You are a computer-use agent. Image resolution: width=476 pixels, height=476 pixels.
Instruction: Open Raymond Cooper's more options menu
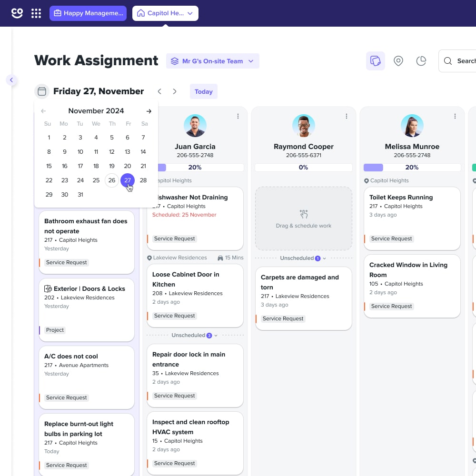(347, 116)
